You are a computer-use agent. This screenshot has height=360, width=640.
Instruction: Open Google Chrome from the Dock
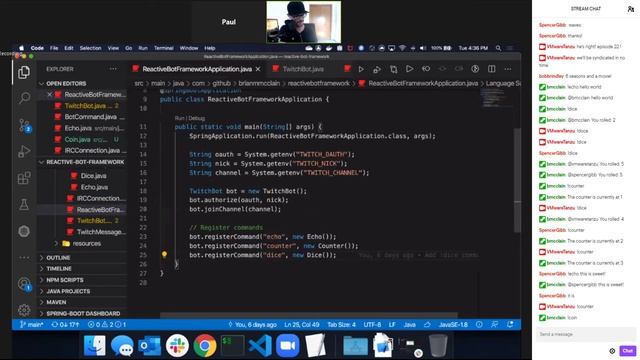coord(205,346)
